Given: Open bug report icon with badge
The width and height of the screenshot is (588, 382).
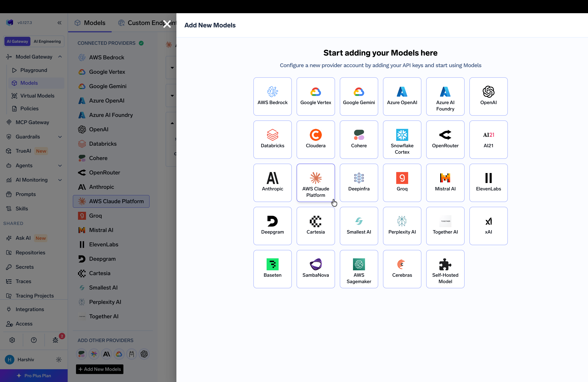Looking at the screenshot, I should point(56,340).
